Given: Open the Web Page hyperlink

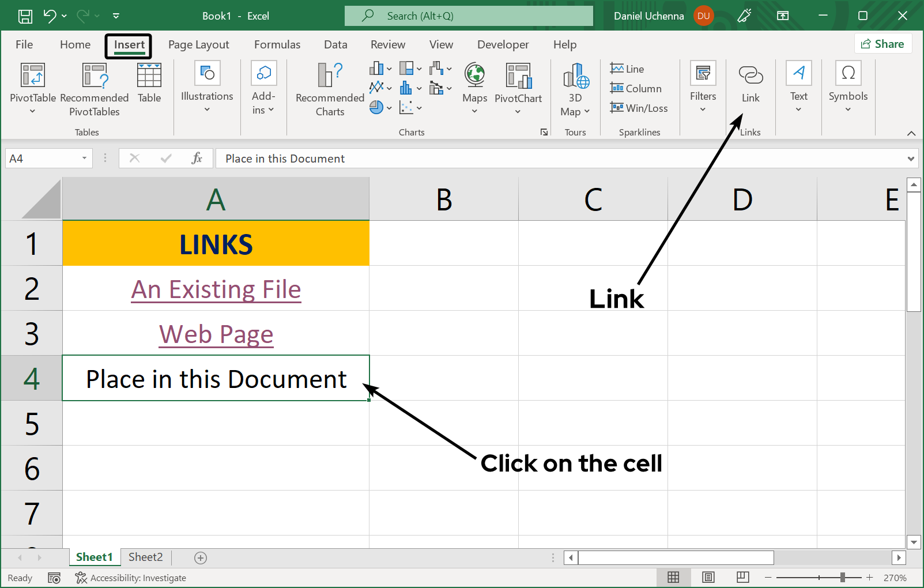Looking at the screenshot, I should pos(216,334).
